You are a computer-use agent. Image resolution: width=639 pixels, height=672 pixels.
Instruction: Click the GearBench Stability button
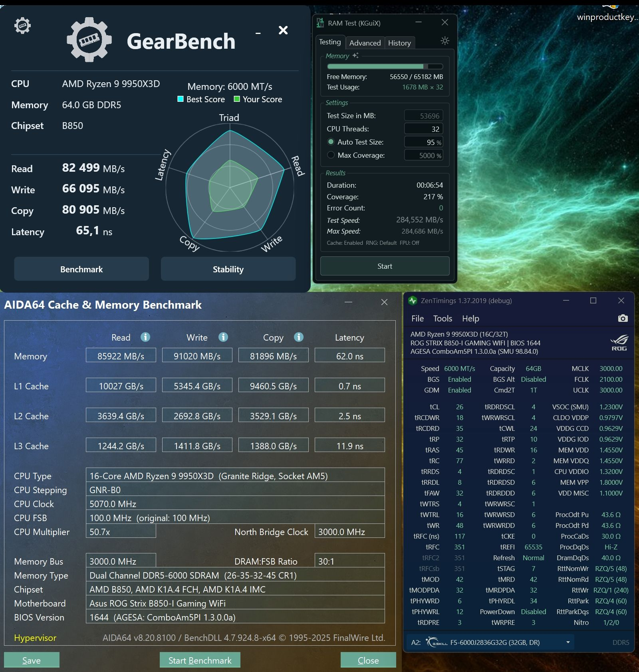pos(228,269)
